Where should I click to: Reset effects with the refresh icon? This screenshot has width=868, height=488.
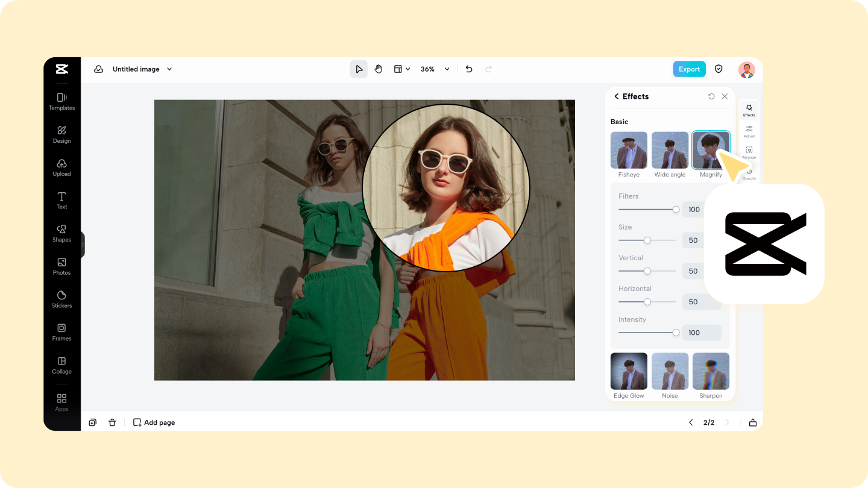point(711,96)
